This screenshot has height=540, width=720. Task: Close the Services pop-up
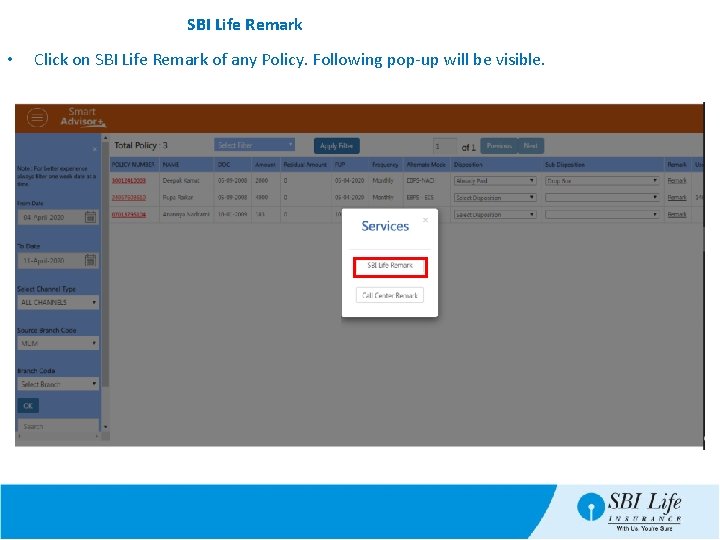point(426,220)
